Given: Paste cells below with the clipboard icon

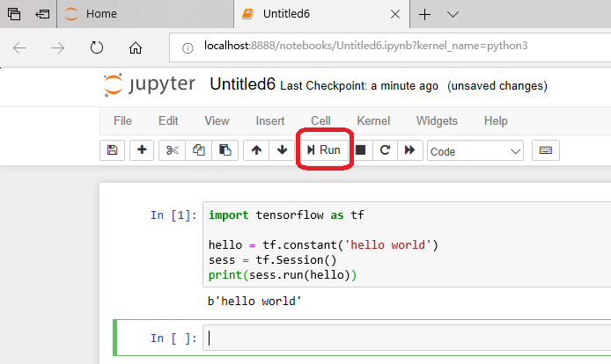Looking at the screenshot, I should point(225,150).
